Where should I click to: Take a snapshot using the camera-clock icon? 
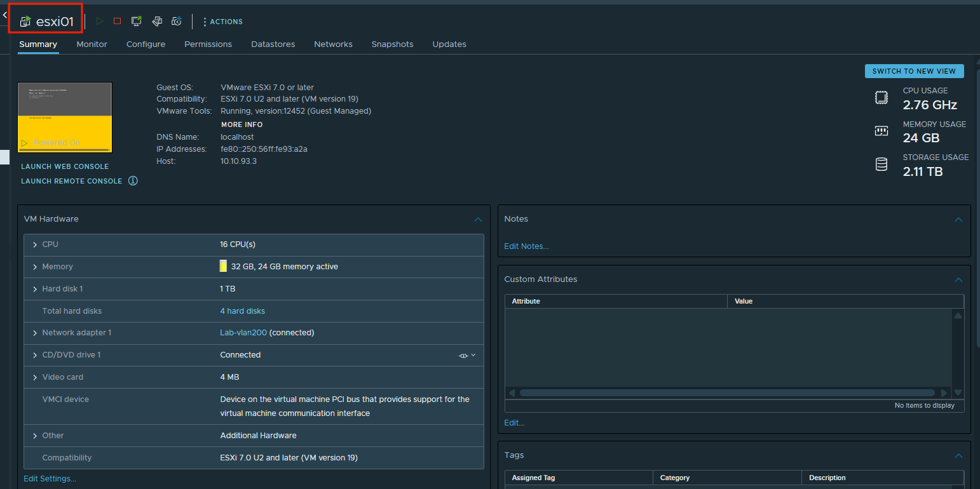click(x=177, y=22)
